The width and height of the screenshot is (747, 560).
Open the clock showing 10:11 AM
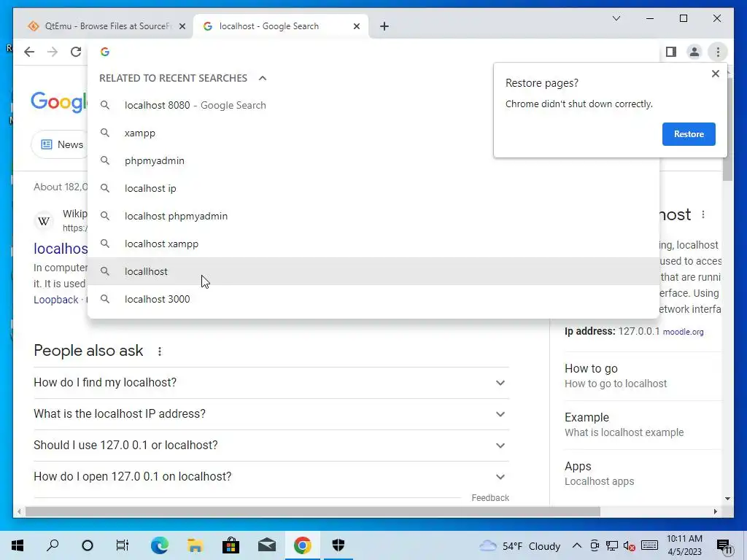pos(684,545)
